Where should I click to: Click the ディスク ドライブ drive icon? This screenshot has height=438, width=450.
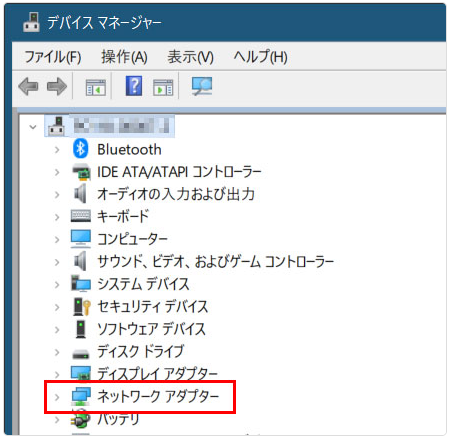pos(81,353)
